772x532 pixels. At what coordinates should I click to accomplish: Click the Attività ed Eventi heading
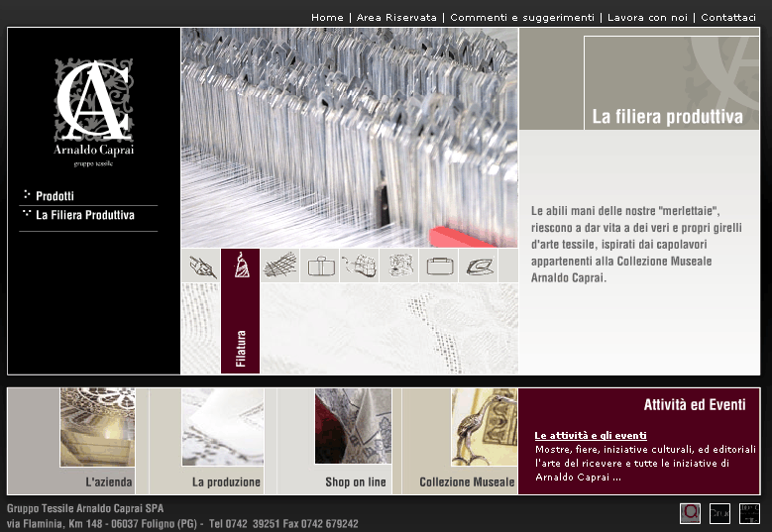click(x=695, y=404)
